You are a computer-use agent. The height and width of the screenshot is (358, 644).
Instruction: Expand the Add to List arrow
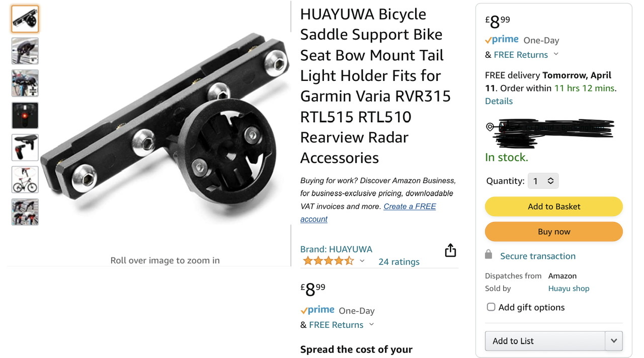click(613, 340)
